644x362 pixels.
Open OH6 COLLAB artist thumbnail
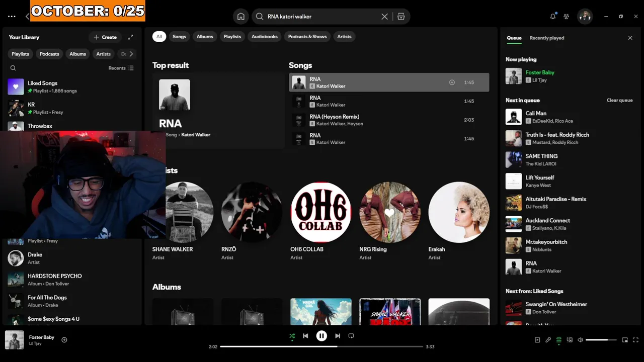(320, 212)
